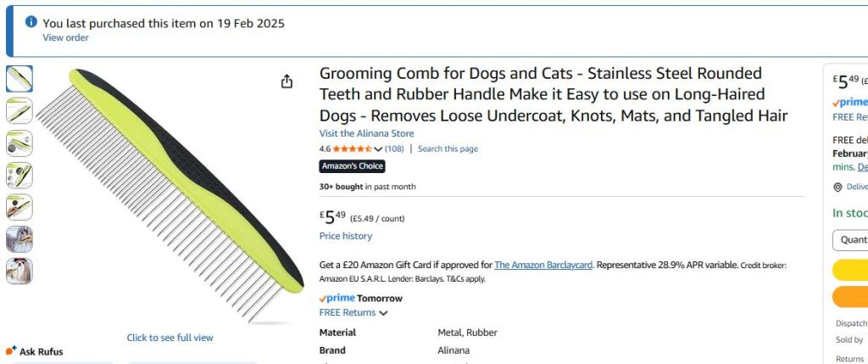Viewport: 868px width, 364px height.
Task: Click the Search this page link
Action: click(x=448, y=149)
